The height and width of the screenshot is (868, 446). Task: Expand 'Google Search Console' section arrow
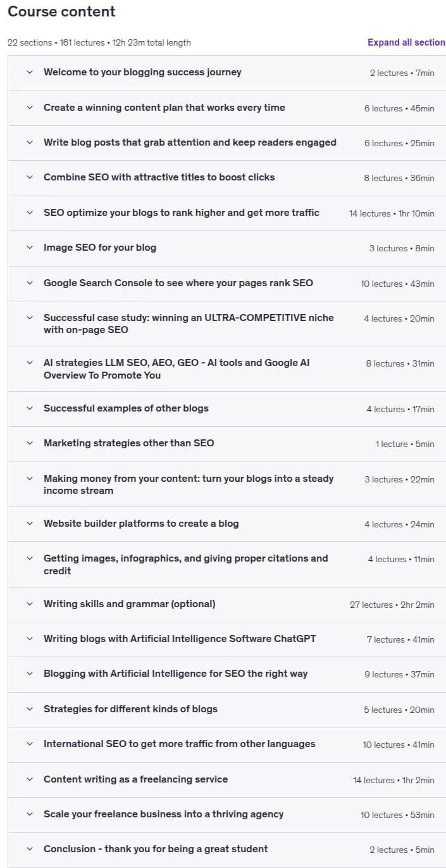pos(29,283)
